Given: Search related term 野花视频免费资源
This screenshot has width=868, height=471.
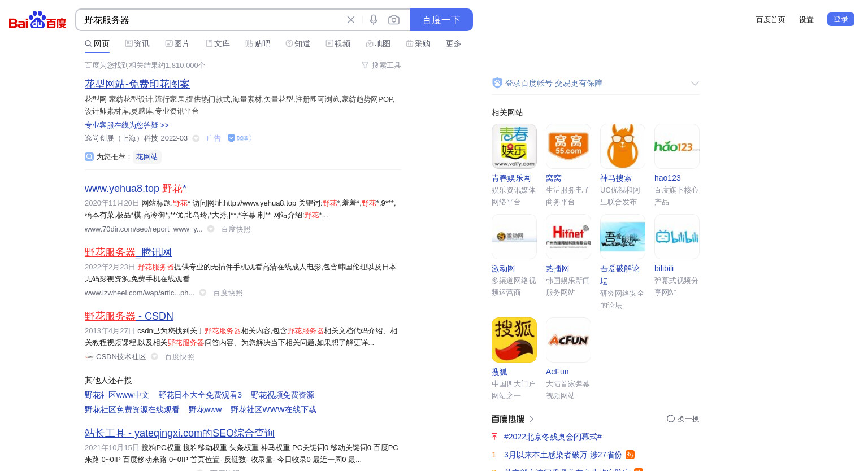Looking at the screenshot, I should point(283,395).
